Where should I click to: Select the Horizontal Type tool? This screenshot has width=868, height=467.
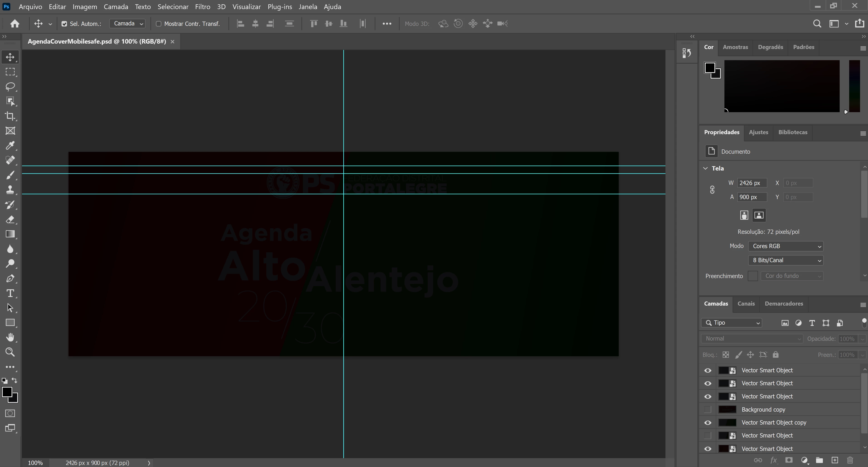[10, 293]
